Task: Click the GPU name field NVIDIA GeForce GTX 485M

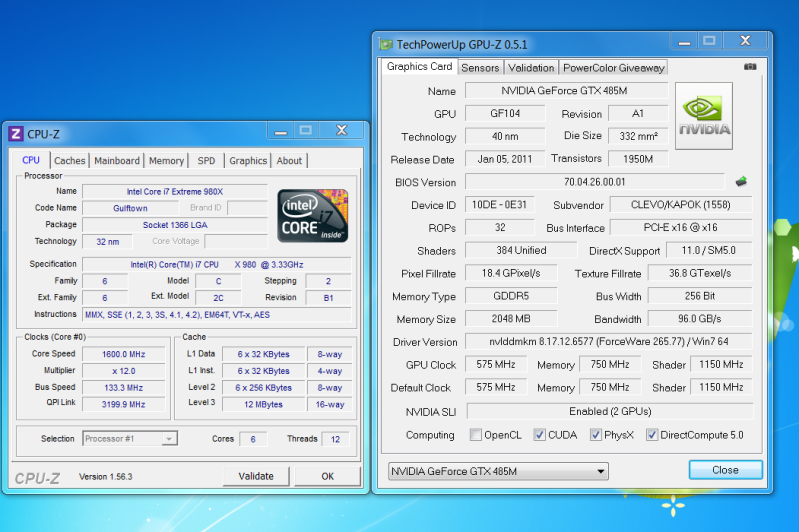Action: 567,91
